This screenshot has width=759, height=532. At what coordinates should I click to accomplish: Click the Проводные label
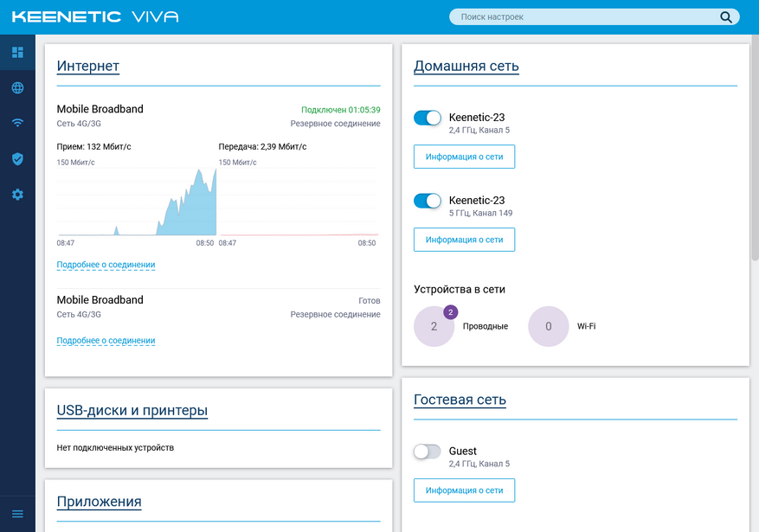pos(486,326)
